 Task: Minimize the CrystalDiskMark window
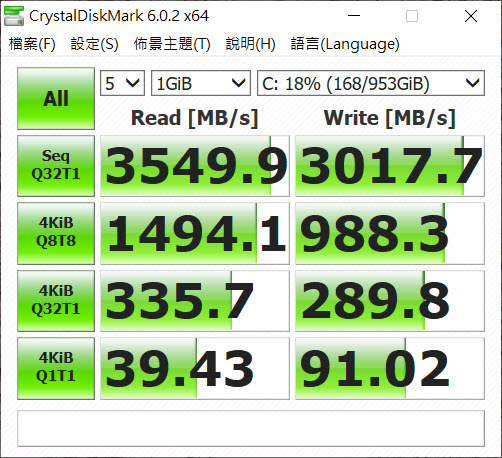354,16
